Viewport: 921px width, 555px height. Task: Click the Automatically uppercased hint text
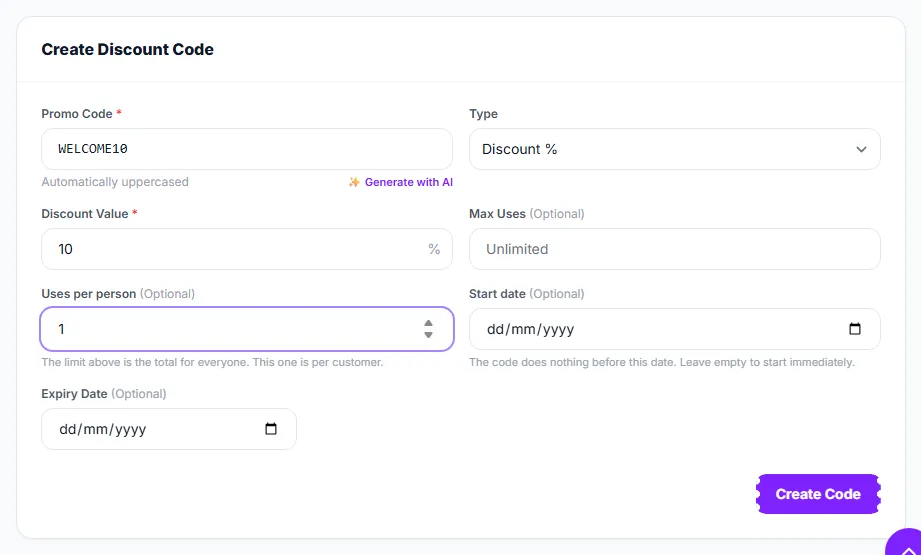tap(115, 182)
